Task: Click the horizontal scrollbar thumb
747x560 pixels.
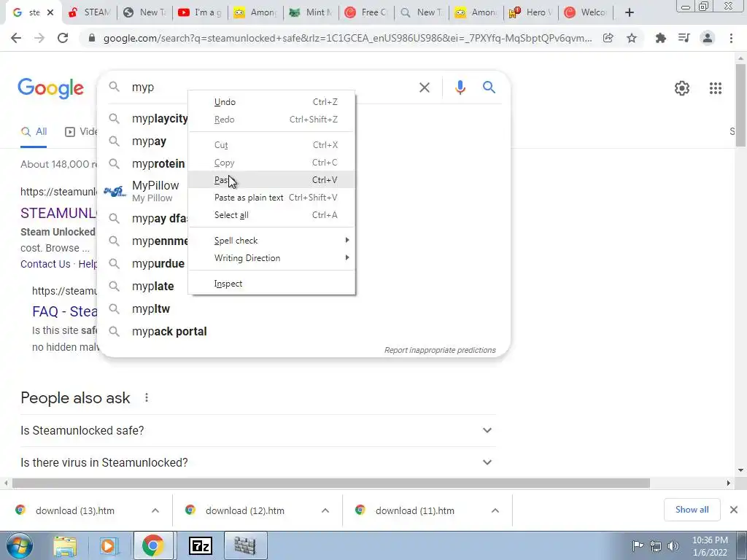Action: tap(331, 483)
